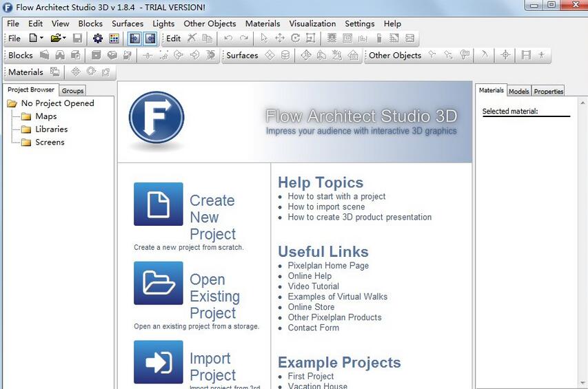Switch to the Groups tab
This screenshot has height=389, width=588.
pos(73,91)
